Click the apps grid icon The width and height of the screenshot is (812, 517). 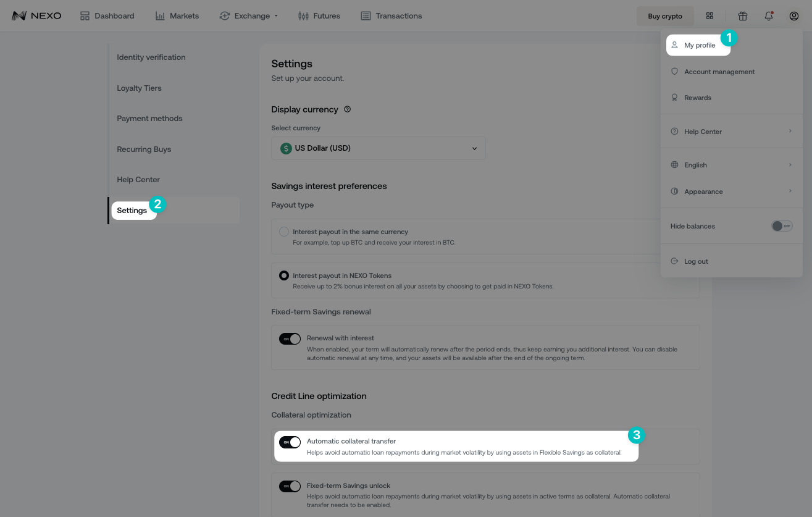point(709,15)
